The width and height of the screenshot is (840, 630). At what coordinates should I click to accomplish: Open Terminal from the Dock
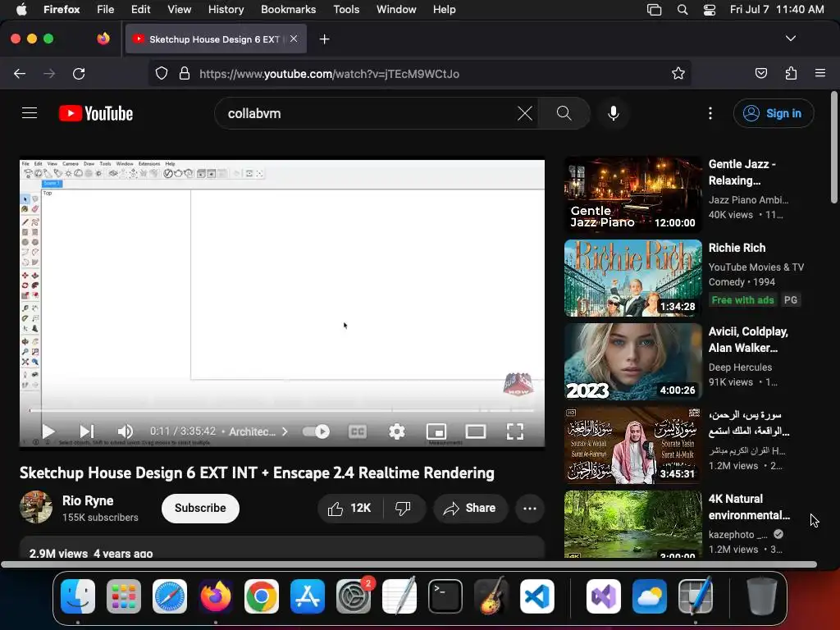point(445,596)
